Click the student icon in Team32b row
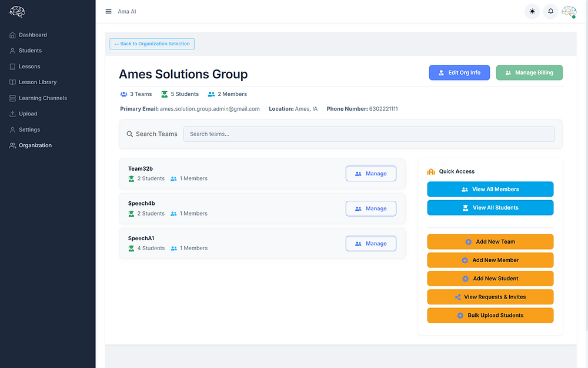This screenshot has height=368, width=588. pos(131,179)
